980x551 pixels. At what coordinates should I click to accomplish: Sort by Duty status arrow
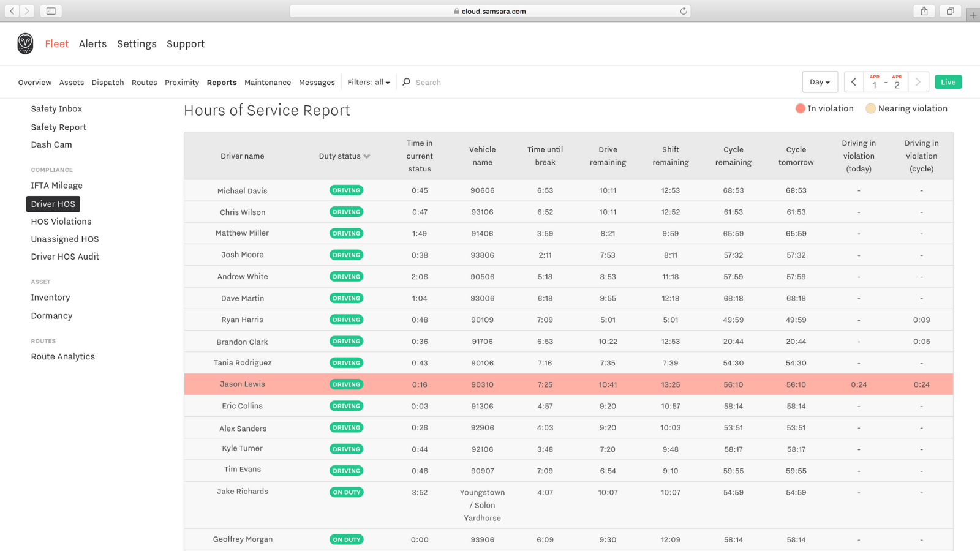367,156
